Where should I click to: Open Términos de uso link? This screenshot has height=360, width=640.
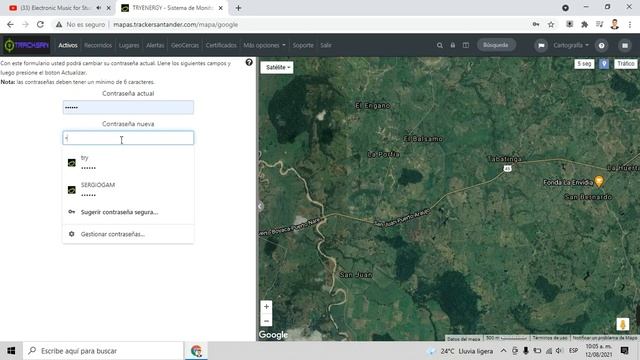coord(550,338)
